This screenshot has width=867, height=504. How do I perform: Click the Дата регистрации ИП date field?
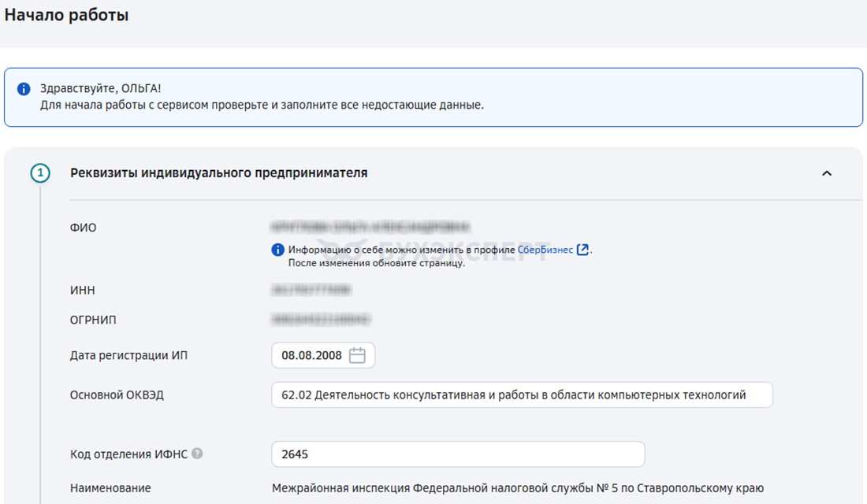[312, 355]
